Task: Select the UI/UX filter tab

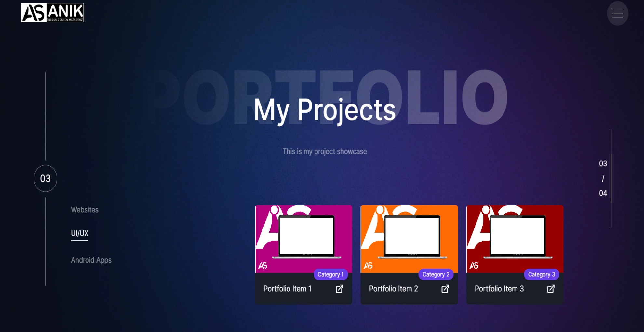Action: [80, 233]
